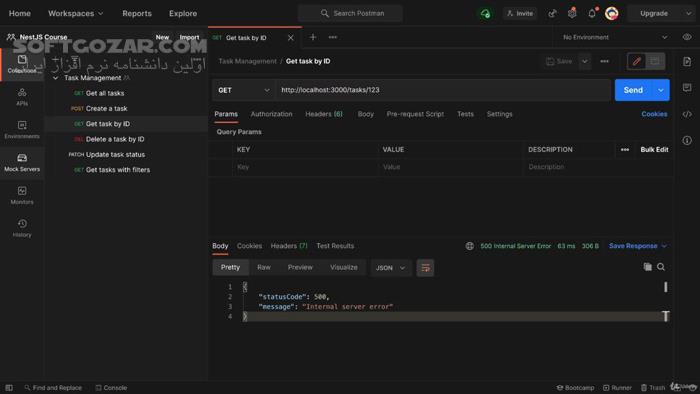Click the comment mode icon beside pencil
The height and width of the screenshot is (394, 700).
click(x=655, y=61)
